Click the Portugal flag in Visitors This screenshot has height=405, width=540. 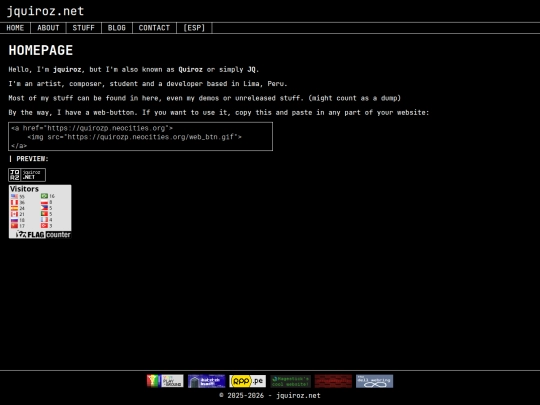(x=44, y=214)
